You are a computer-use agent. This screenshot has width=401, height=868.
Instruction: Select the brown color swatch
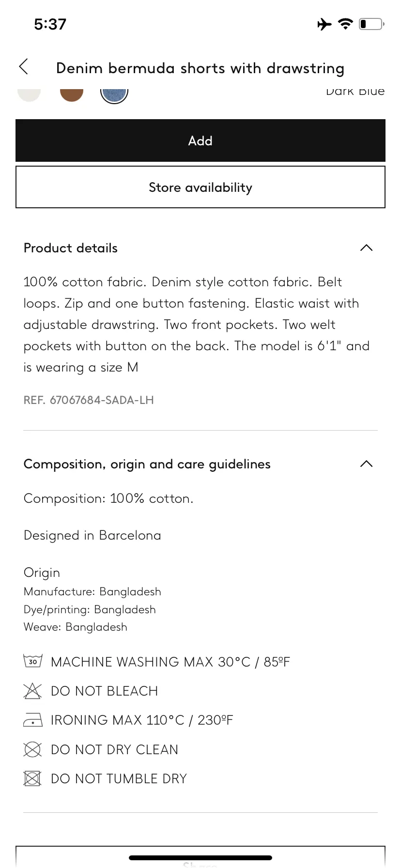click(x=72, y=94)
